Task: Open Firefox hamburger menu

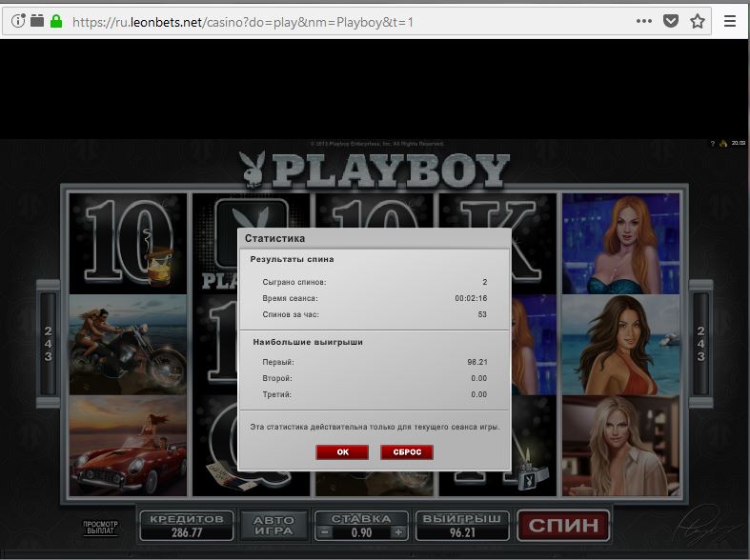Action: tap(730, 20)
